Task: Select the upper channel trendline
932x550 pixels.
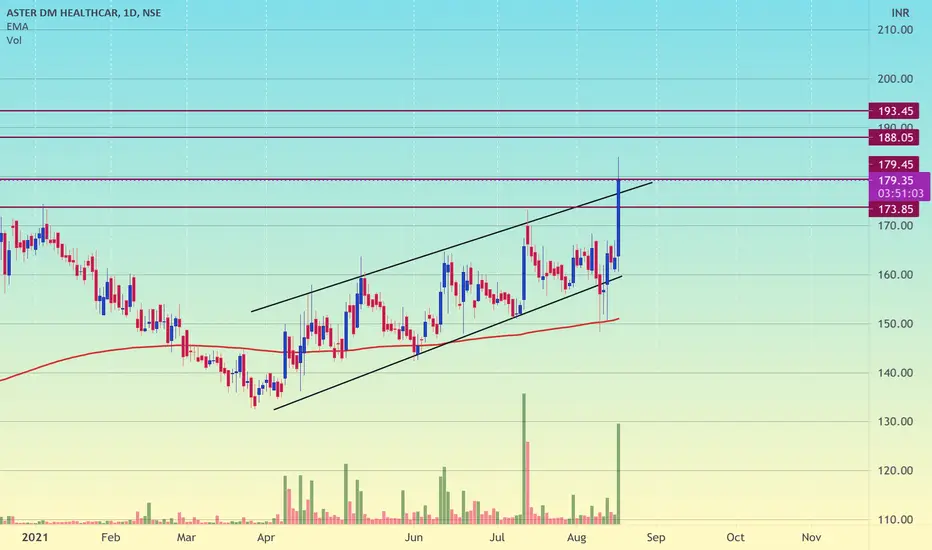Action: coord(452,247)
